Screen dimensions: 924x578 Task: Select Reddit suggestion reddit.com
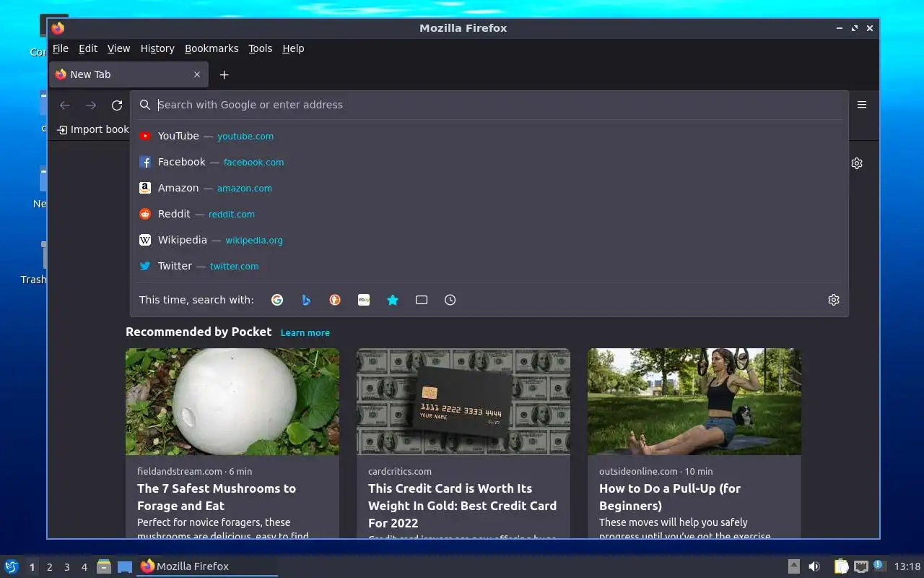(x=489, y=214)
